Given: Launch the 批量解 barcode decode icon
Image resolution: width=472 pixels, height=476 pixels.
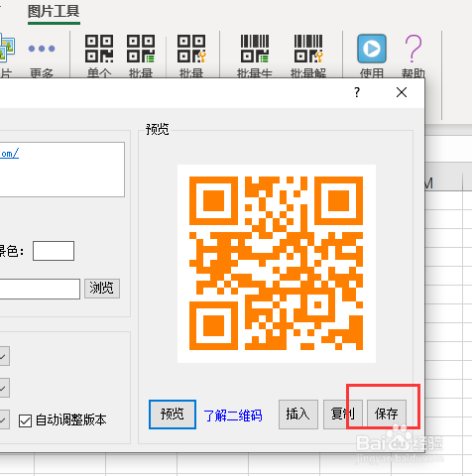Looking at the screenshot, I should [x=308, y=49].
